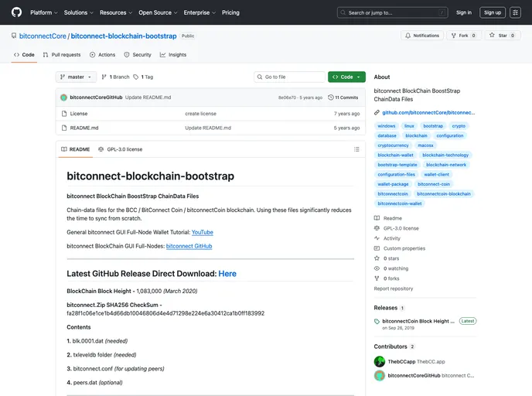Open the README.md file entry
This screenshot has width=532, height=396.
pyautogui.click(x=84, y=128)
